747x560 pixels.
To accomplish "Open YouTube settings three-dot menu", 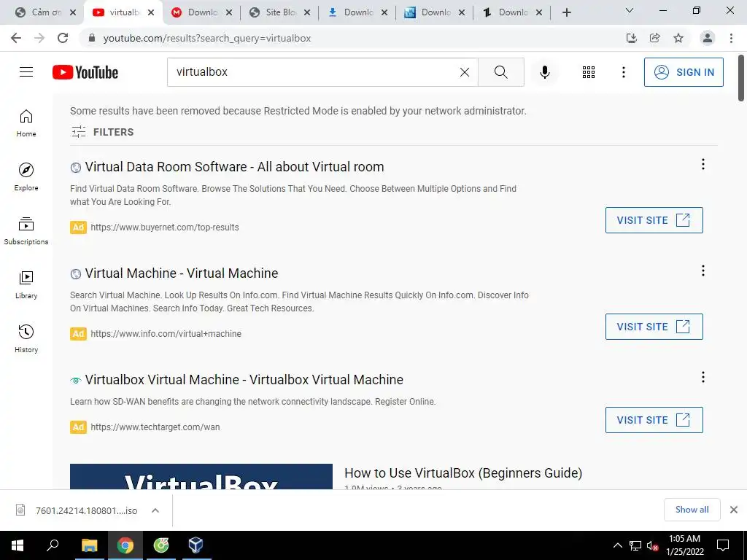I will [x=623, y=72].
